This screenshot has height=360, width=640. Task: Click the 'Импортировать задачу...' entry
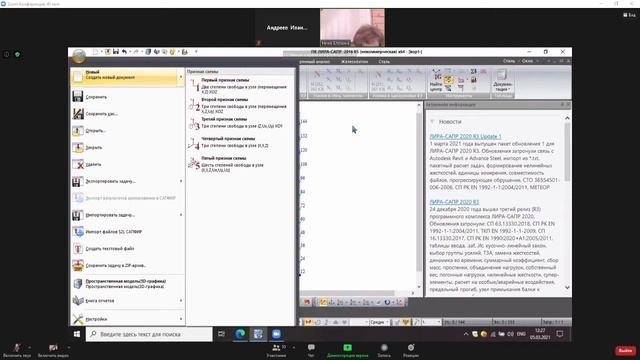point(127,215)
